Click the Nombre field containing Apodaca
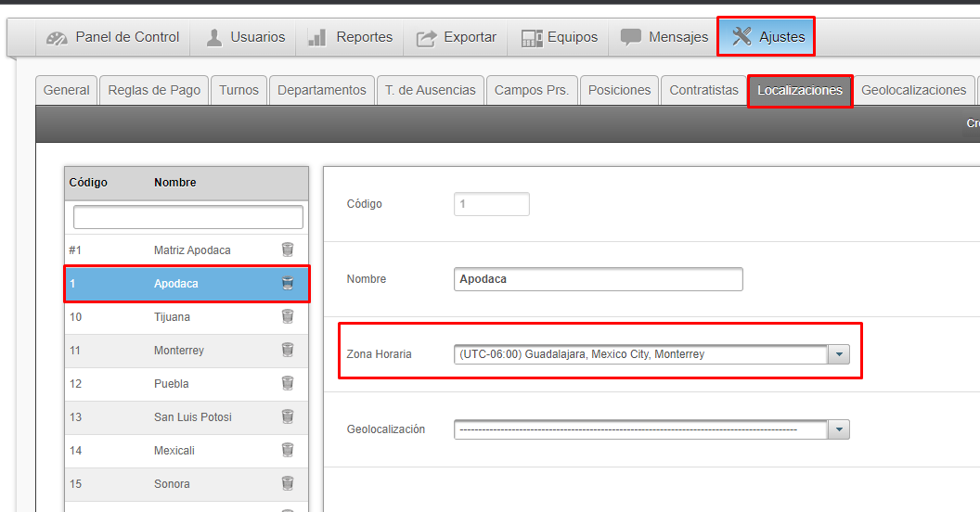This screenshot has width=980, height=512. pos(599,279)
